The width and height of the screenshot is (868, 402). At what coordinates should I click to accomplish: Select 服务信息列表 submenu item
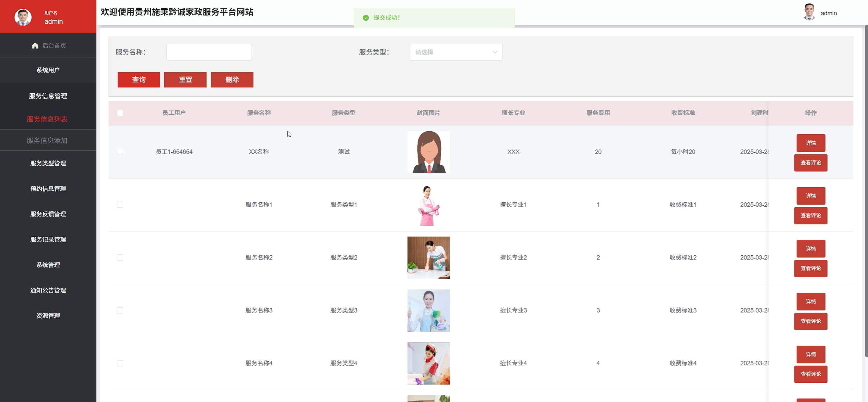tap(47, 119)
